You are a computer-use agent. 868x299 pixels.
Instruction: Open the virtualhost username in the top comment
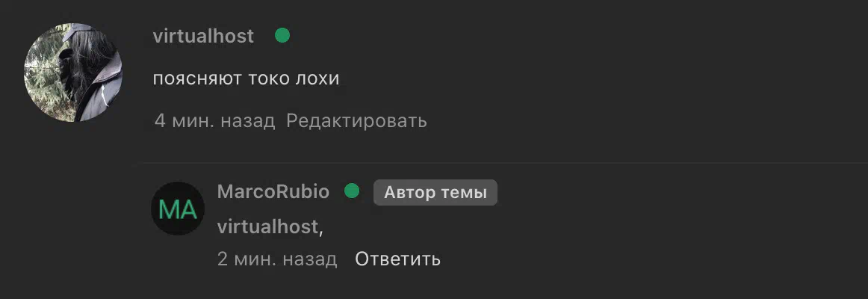pyautogui.click(x=203, y=36)
